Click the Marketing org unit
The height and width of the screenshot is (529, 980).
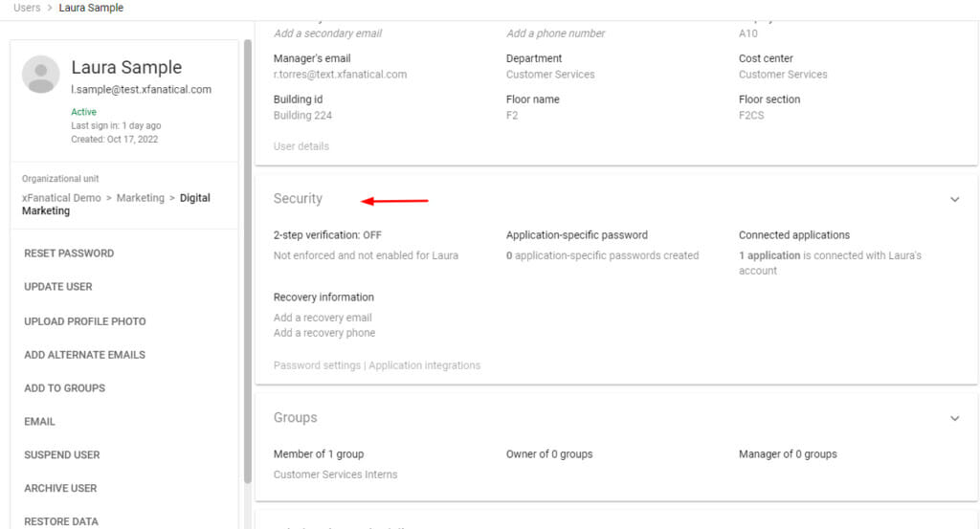(141, 197)
